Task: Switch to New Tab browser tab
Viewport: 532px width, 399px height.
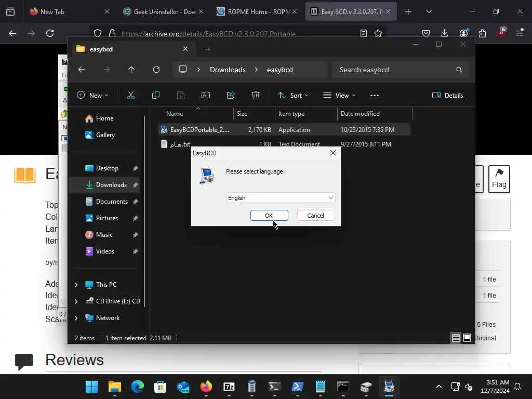Action: tap(69, 11)
